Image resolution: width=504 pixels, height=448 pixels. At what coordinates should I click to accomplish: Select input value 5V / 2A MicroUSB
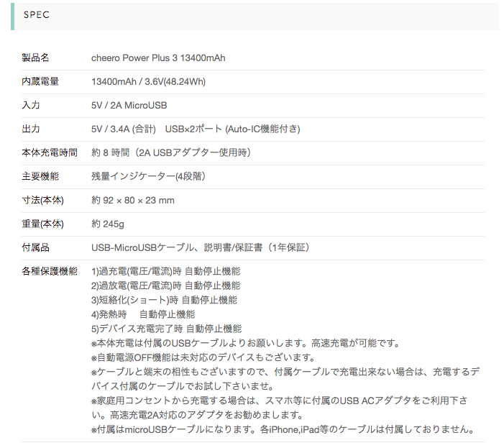coord(129,105)
